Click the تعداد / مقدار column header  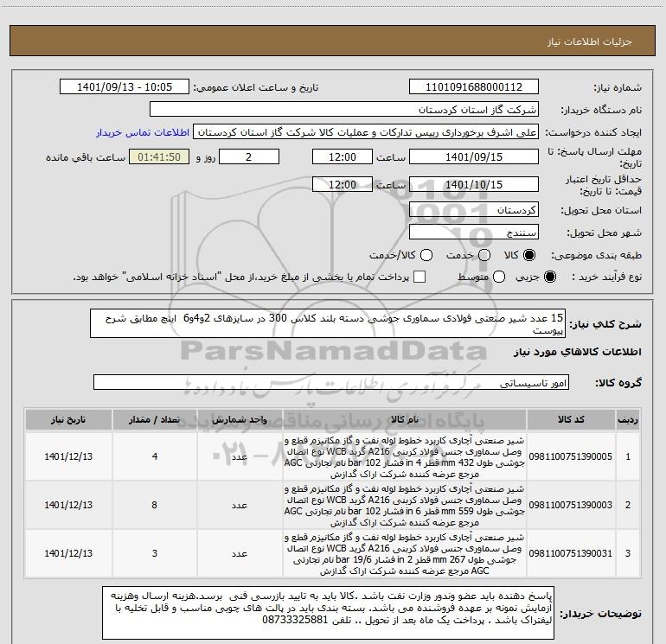[155, 420]
